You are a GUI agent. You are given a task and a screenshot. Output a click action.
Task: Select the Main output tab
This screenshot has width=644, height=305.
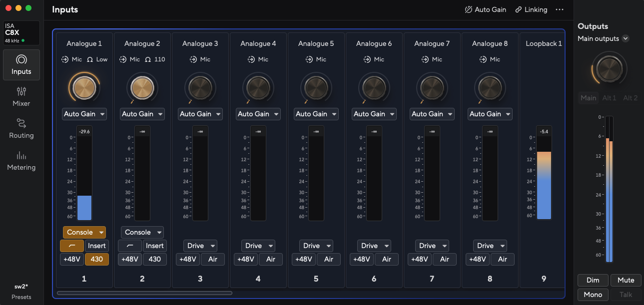click(x=588, y=98)
